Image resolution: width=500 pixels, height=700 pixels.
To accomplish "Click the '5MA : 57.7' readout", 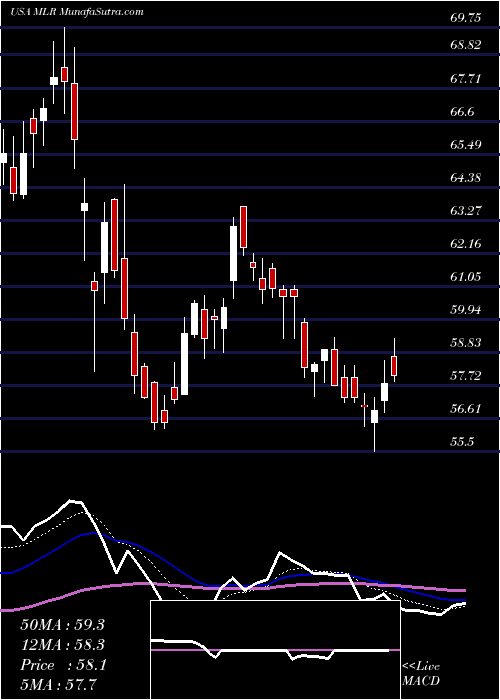I will click(x=58, y=685).
